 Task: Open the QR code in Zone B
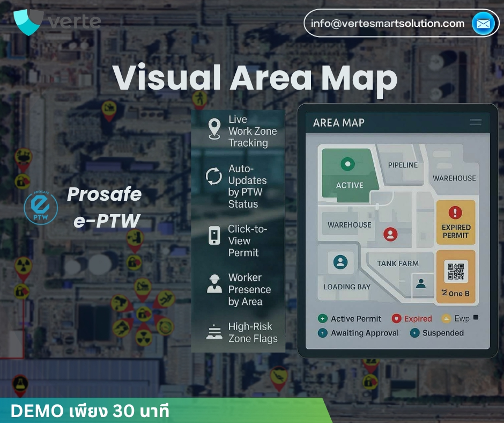point(456,272)
